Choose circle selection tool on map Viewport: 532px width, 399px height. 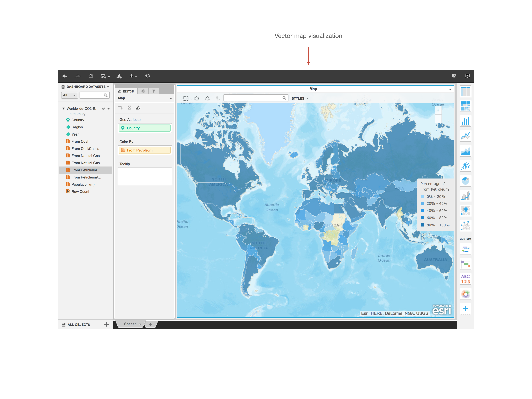(x=197, y=98)
